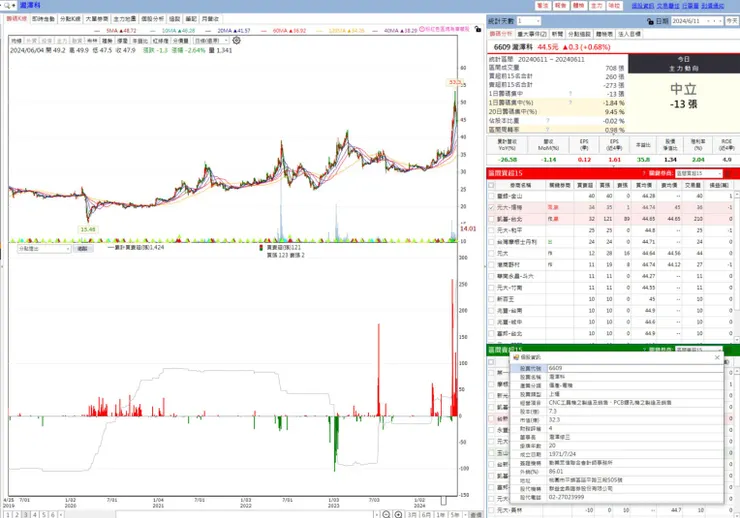
Task: Open the 體檢表 tab
Action: tap(604, 34)
